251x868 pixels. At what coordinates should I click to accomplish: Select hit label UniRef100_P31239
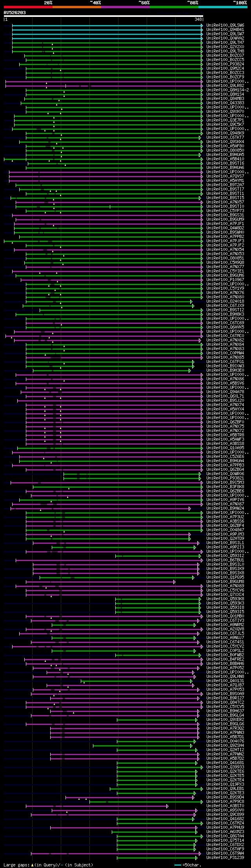(225, 858)
